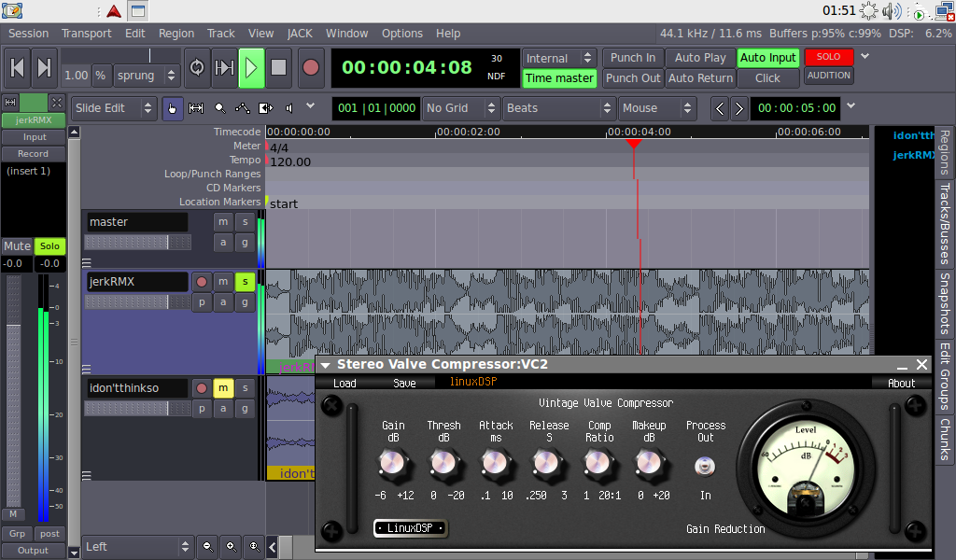Select the Grab tool in the editor toolbar

click(x=174, y=107)
